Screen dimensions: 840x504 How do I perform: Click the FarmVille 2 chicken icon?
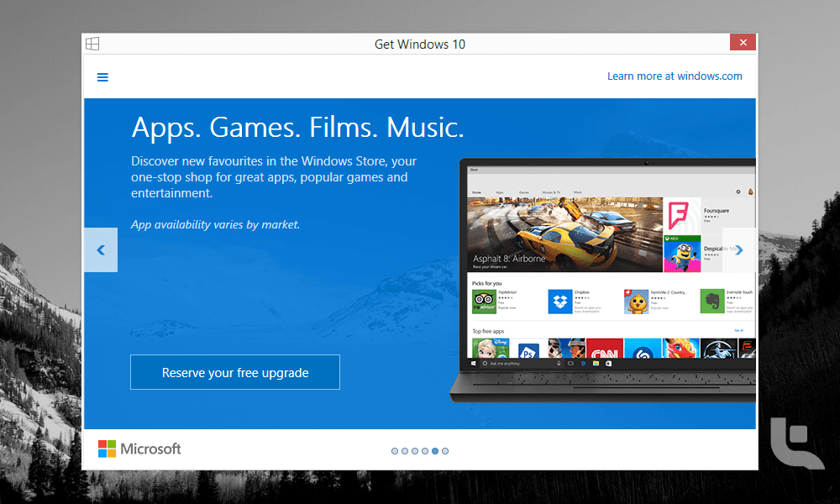[x=637, y=302]
